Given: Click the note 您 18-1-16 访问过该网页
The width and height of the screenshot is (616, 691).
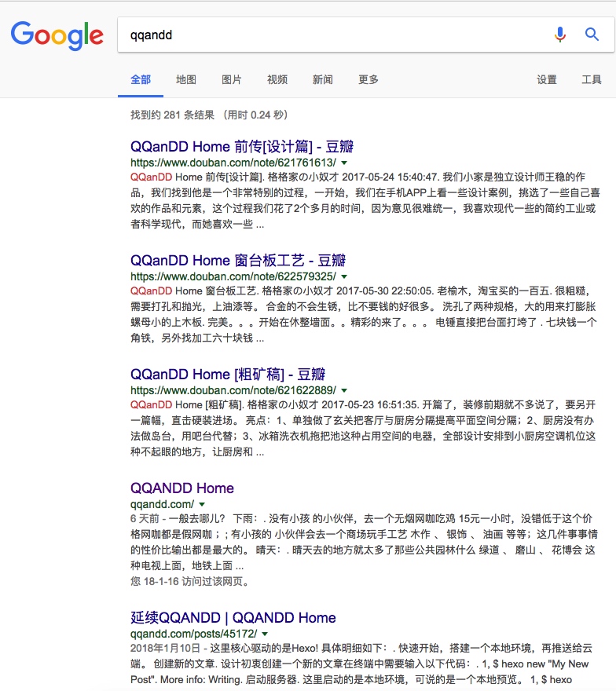Looking at the screenshot, I should (x=190, y=581).
